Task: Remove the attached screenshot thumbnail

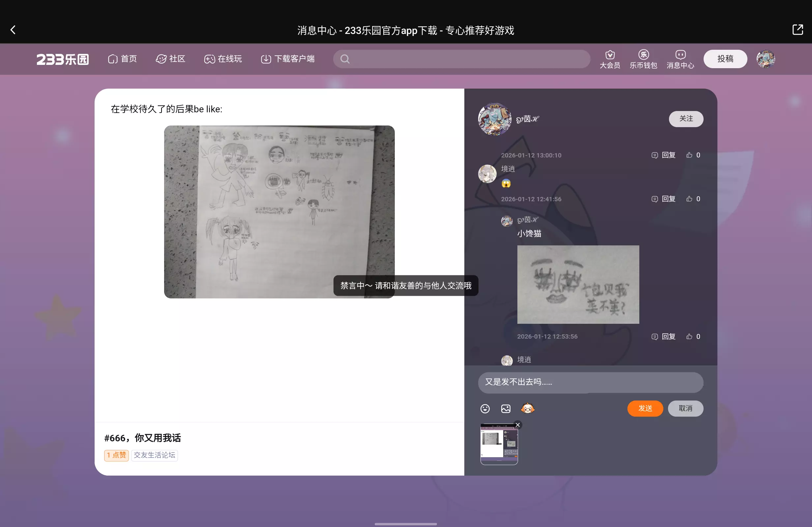Action: 518,425
